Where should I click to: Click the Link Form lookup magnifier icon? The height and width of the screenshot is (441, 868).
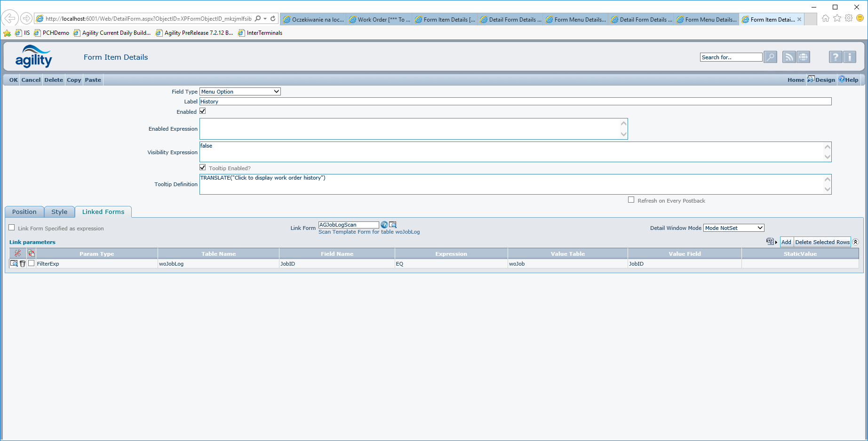tap(393, 225)
